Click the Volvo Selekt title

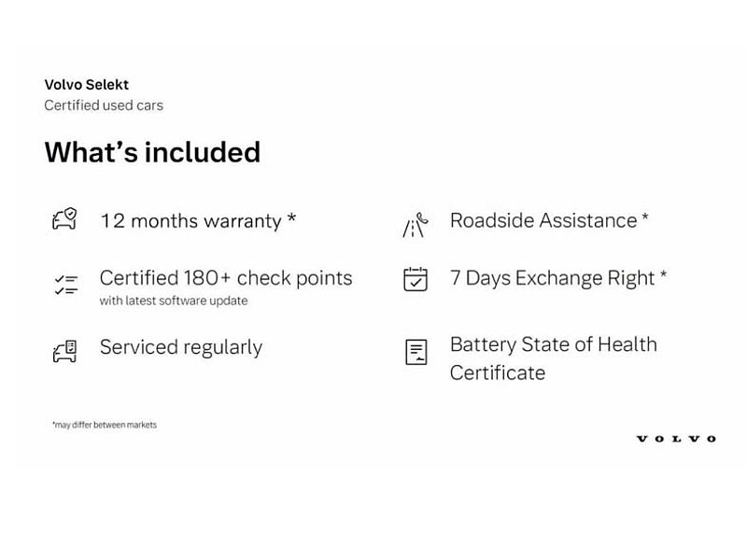tap(87, 84)
